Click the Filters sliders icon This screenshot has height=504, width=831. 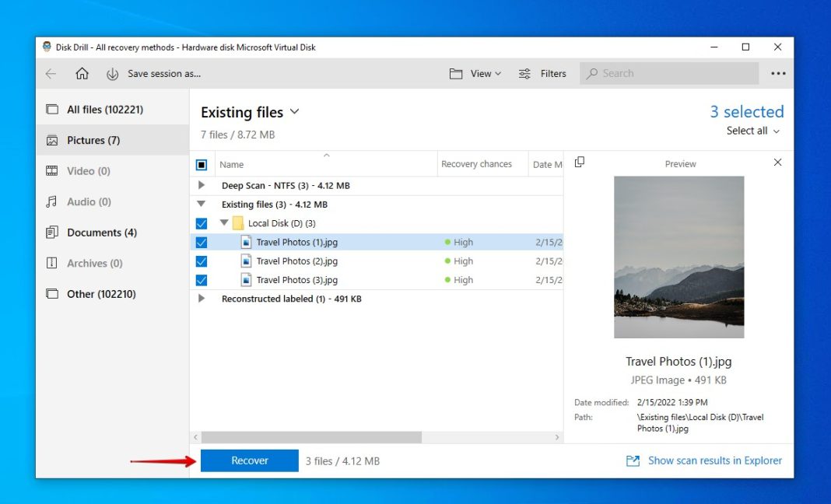coord(524,74)
